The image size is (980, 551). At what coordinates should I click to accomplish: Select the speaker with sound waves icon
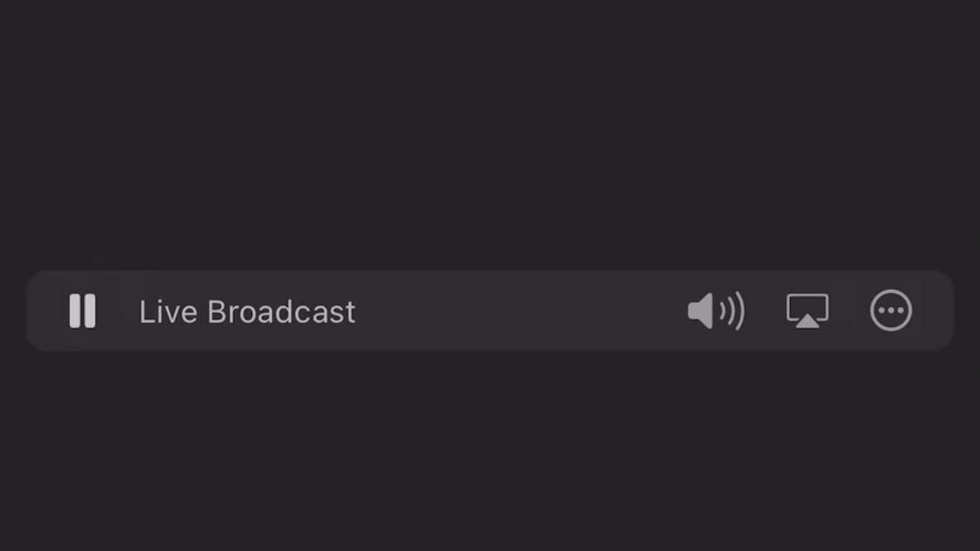(x=716, y=311)
